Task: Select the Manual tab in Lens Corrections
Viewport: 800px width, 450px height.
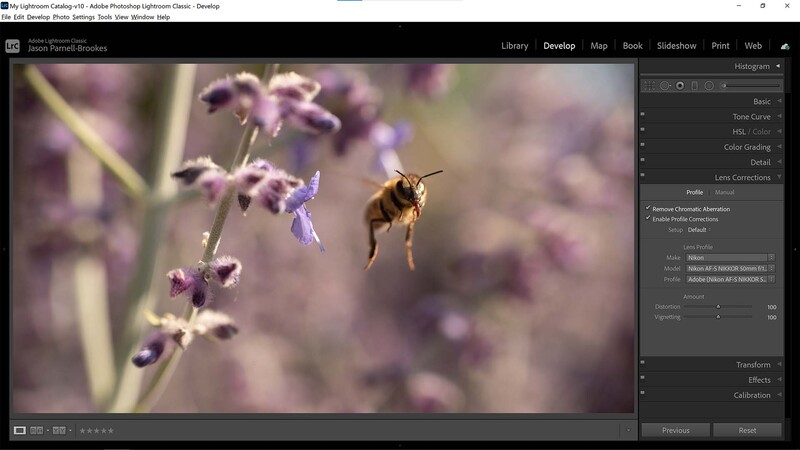Action: 724,192
